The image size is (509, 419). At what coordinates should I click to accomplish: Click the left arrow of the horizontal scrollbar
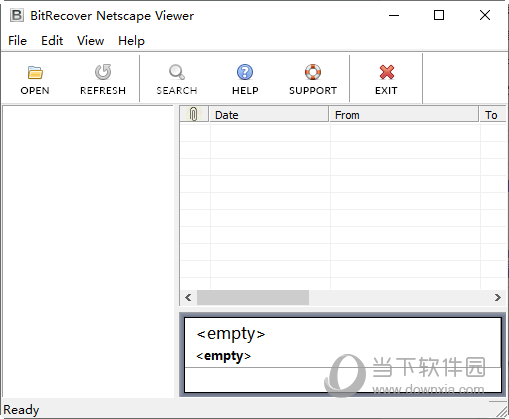coord(188,297)
